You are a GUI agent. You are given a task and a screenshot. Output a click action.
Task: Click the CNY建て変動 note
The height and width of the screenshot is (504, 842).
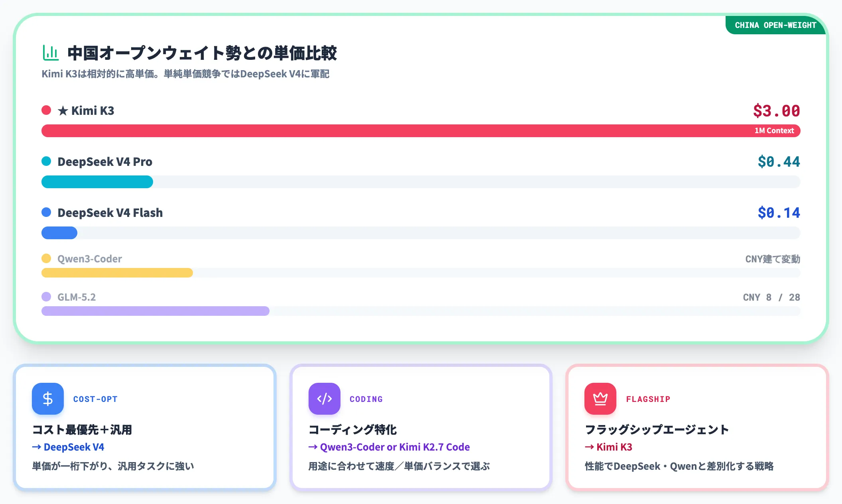(x=773, y=259)
